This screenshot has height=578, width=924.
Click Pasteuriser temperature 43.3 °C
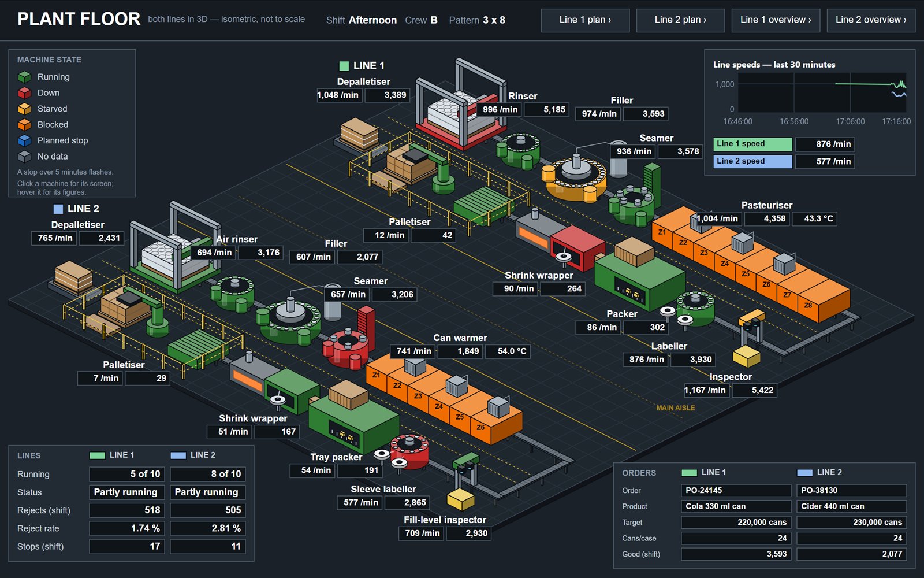point(813,218)
